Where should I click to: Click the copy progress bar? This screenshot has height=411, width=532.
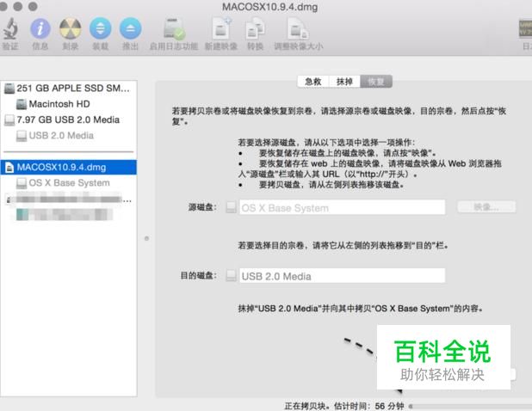[x=471, y=406]
